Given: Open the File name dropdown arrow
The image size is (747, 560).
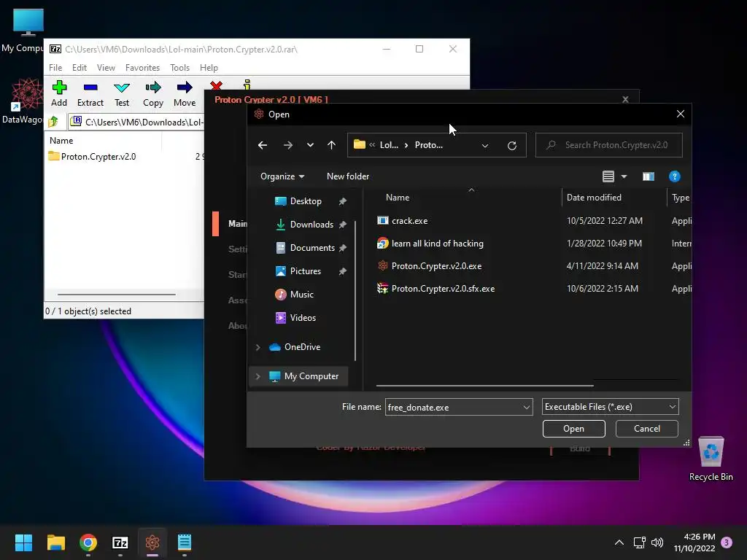Looking at the screenshot, I should coord(527,407).
